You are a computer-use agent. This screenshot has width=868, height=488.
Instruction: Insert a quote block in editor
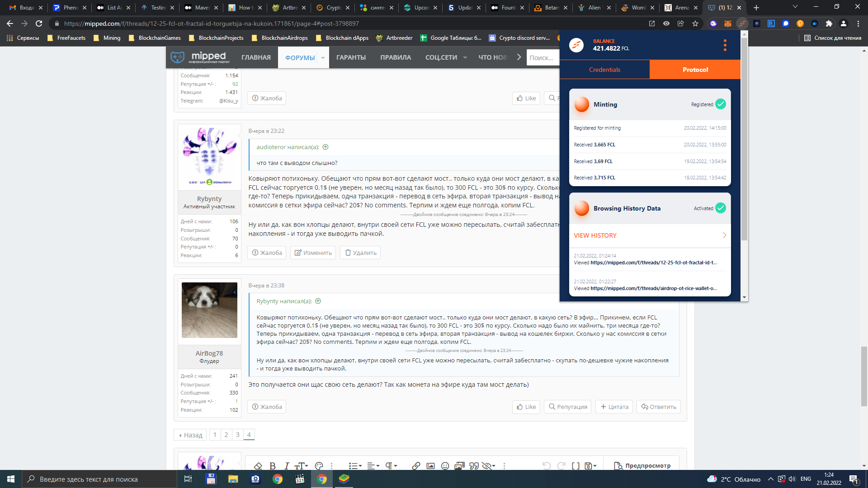click(474, 466)
